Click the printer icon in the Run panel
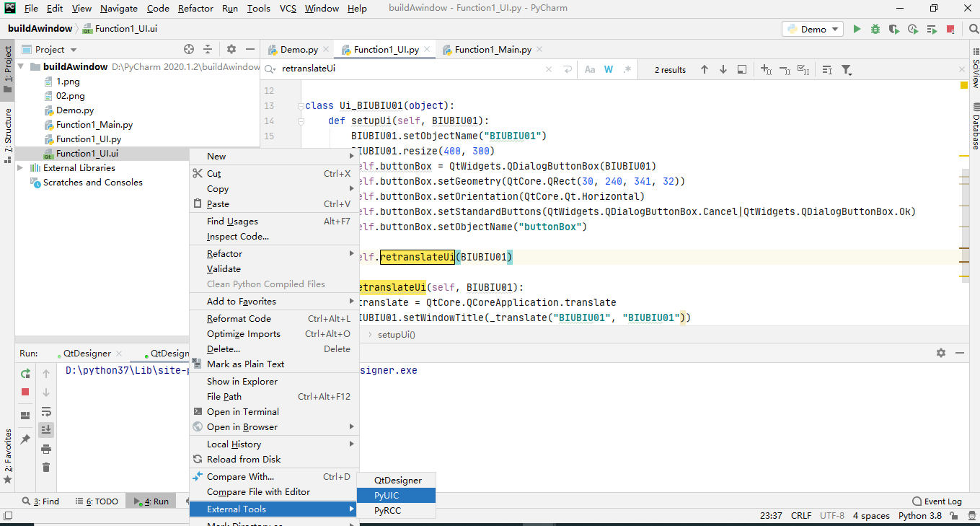 point(46,449)
